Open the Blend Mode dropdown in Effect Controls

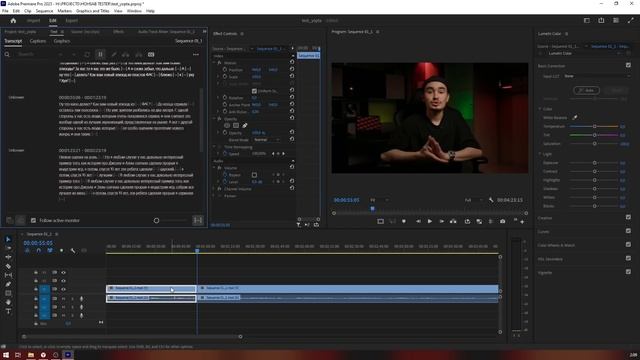pos(267,140)
